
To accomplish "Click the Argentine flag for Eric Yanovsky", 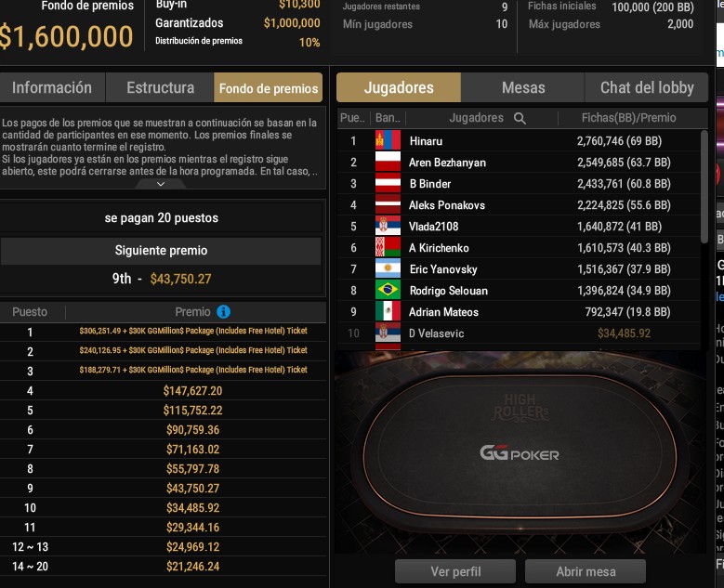I will point(388,268).
